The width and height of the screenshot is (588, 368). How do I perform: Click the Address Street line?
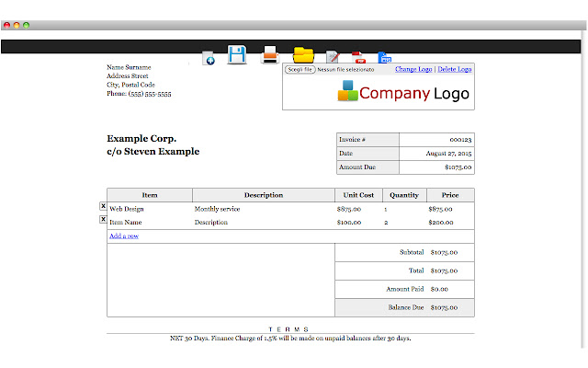click(127, 75)
